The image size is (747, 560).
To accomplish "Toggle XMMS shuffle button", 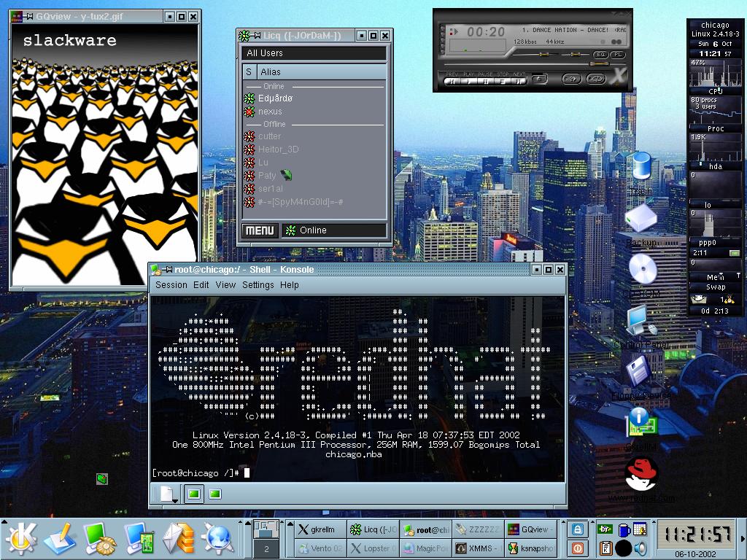I will point(572,79).
